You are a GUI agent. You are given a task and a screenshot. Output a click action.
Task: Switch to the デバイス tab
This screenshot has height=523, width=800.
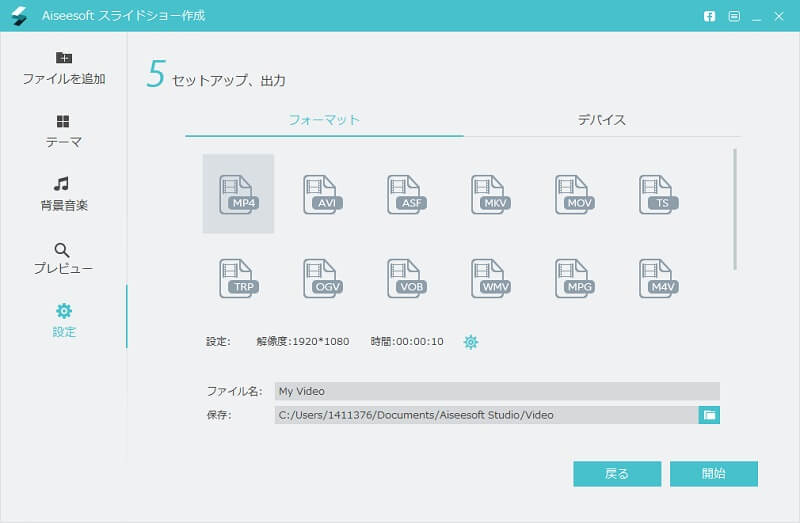coord(602,120)
